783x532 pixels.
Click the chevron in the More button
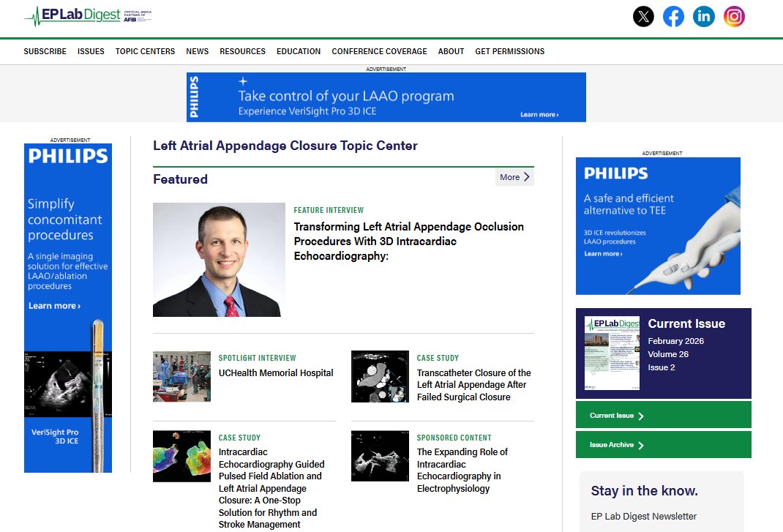click(526, 177)
